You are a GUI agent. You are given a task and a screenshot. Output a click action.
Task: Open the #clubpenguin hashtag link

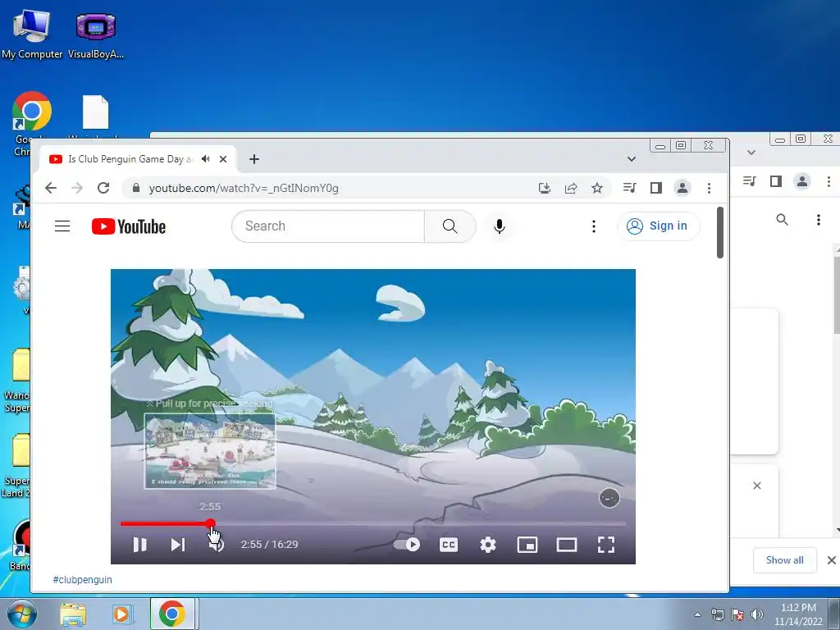83,580
